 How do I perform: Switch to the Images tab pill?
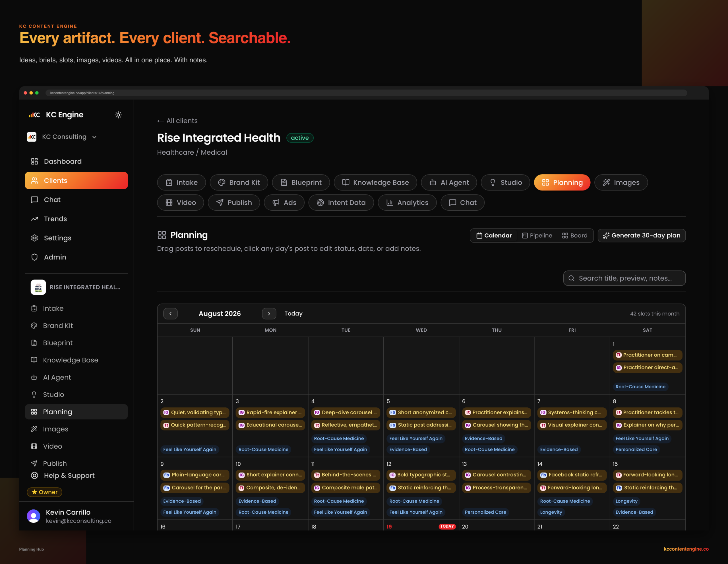[621, 183]
